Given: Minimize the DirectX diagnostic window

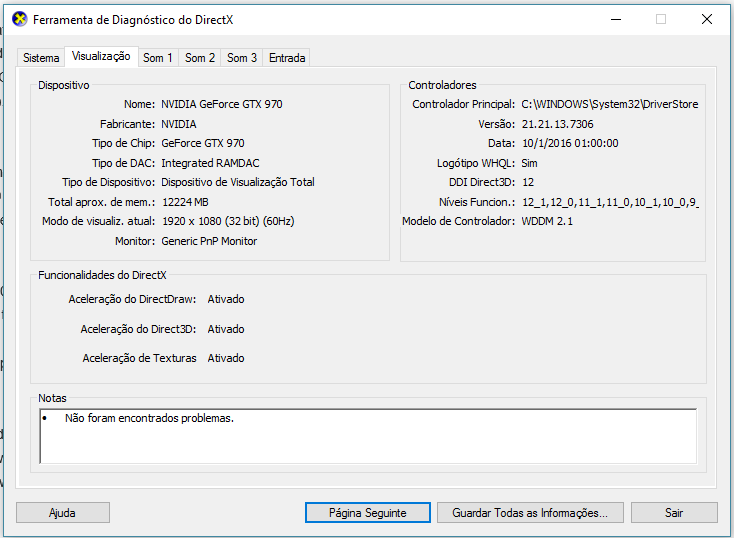Looking at the screenshot, I should 614,19.
